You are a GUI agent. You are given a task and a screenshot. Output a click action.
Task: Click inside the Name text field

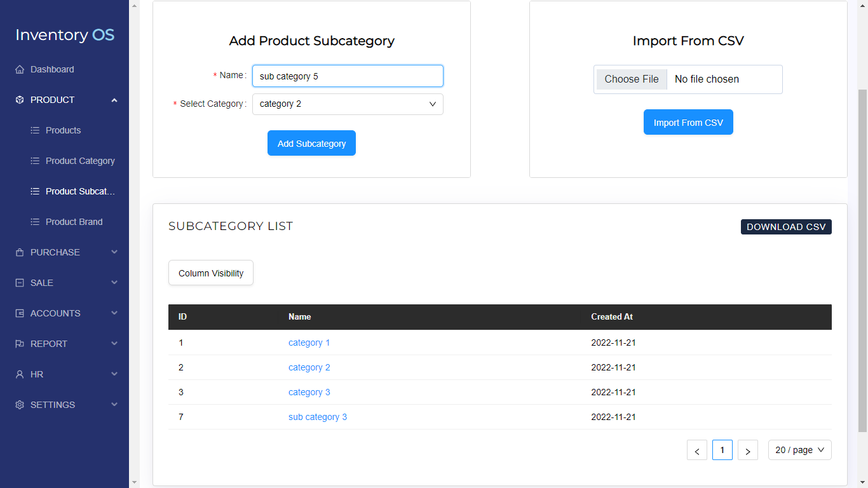(347, 75)
